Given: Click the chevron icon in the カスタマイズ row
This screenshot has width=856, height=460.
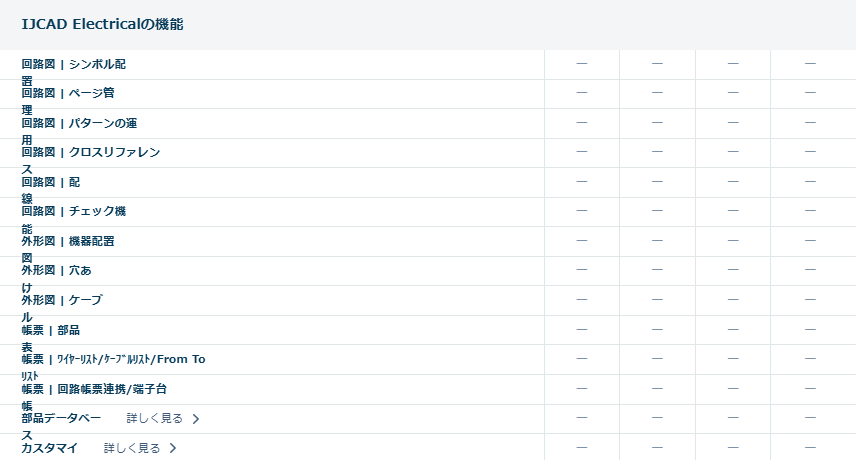Looking at the screenshot, I should pos(173,448).
